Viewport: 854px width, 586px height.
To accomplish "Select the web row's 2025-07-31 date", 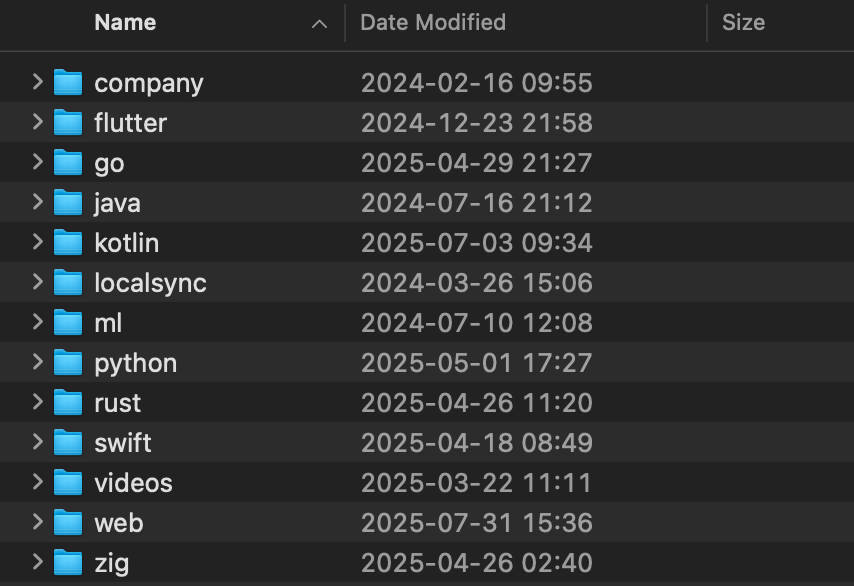I will click(437, 523).
